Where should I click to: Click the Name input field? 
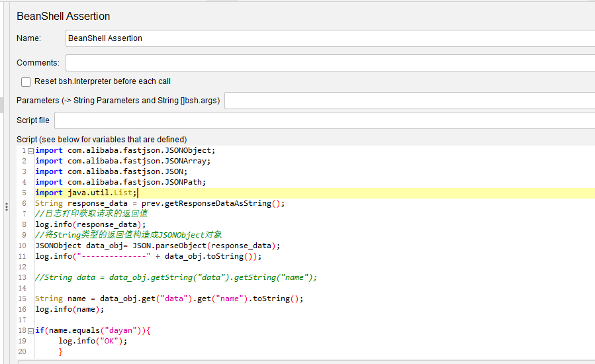tap(330, 38)
